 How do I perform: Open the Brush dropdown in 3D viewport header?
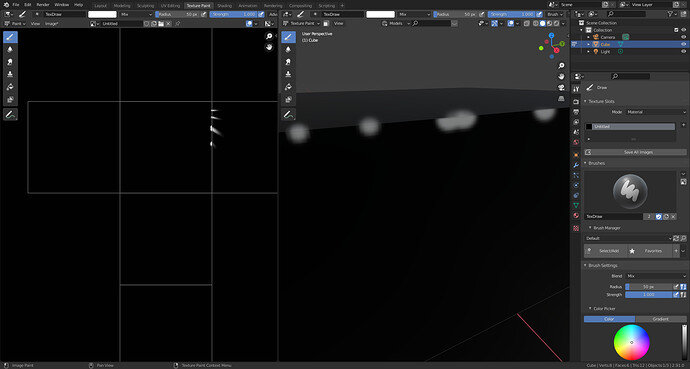(554, 14)
